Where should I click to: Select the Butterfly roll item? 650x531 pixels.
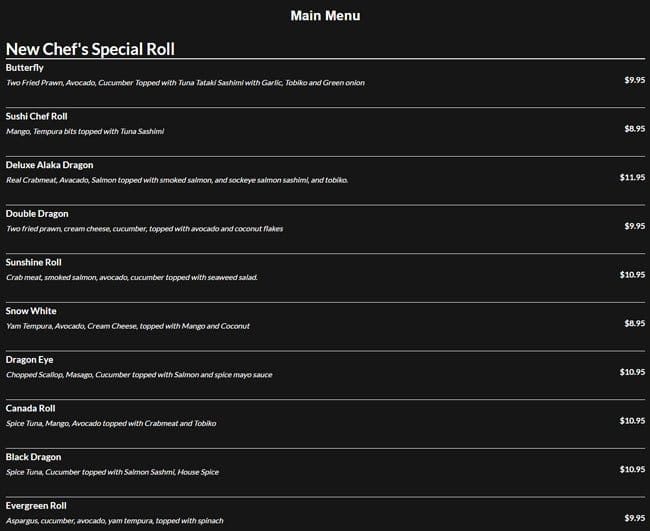click(25, 68)
